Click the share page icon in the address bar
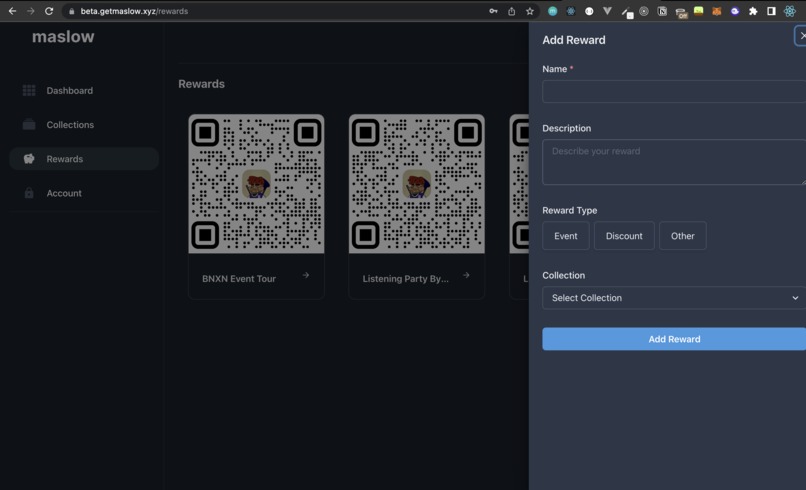 click(x=511, y=11)
